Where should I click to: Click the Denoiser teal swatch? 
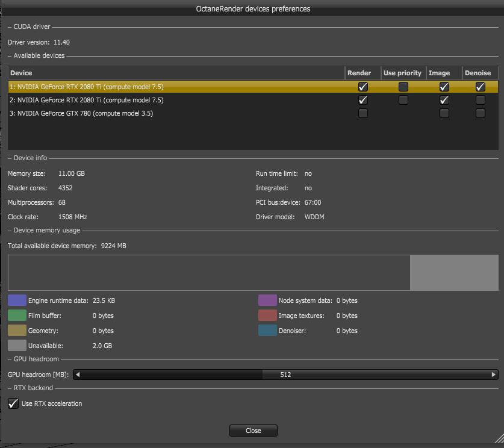(x=267, y=331)
